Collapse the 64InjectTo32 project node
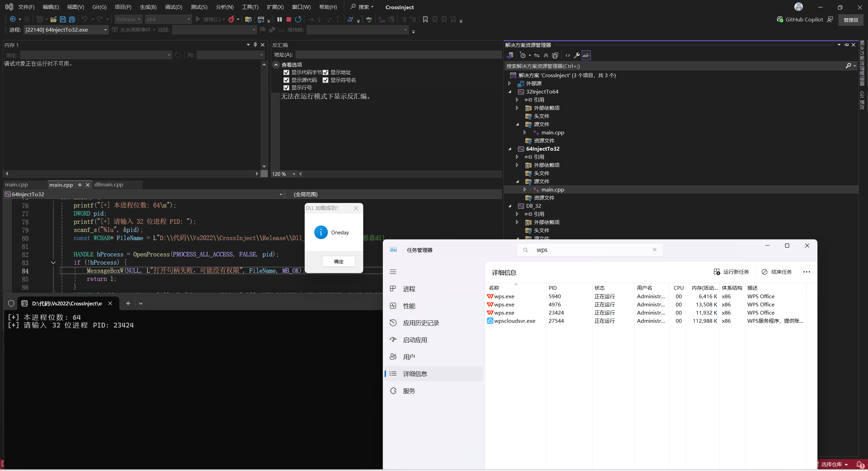The height and width of the screenshot is (471, 868). pos(510,149)
